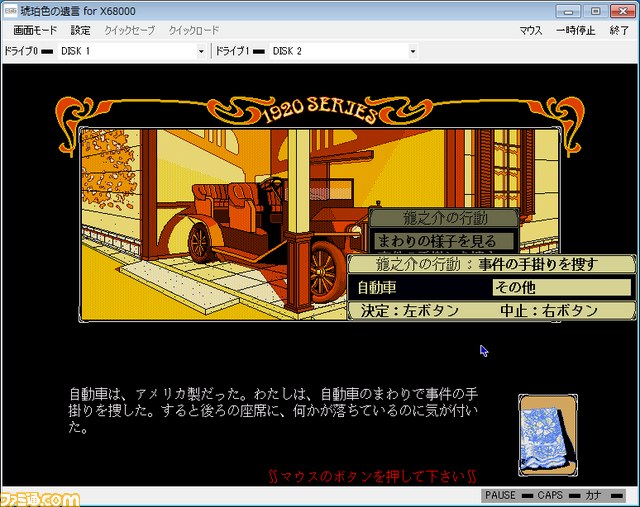640x507 pixels.
Task: Maximize the 琥珀色の遺言 window
Action: (596, 11)
